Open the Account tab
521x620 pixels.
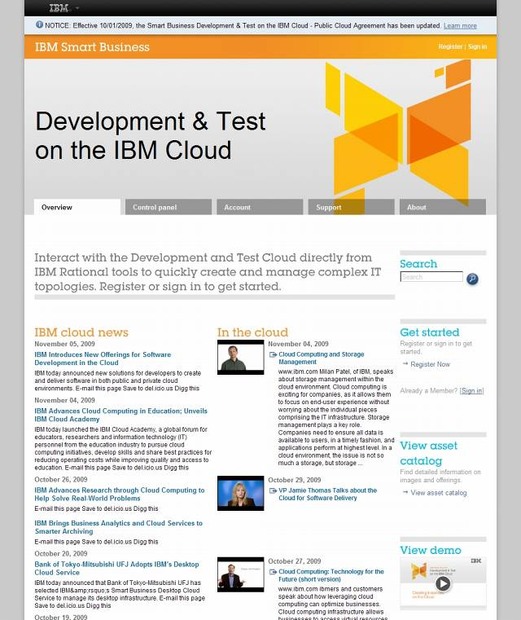[x=260, y=207]
